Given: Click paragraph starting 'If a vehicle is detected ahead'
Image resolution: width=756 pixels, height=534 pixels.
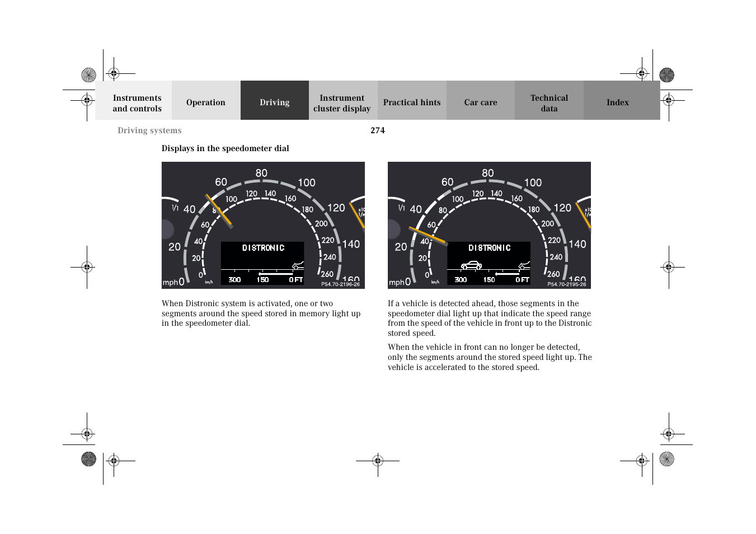Looking at the screenshot, I should click(490, 318).
